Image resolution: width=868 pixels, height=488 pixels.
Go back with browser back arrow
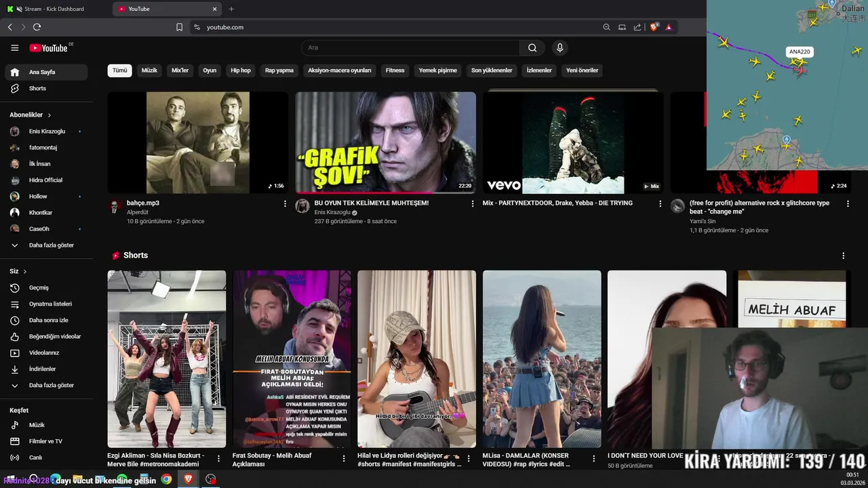(x=9, y=27)
